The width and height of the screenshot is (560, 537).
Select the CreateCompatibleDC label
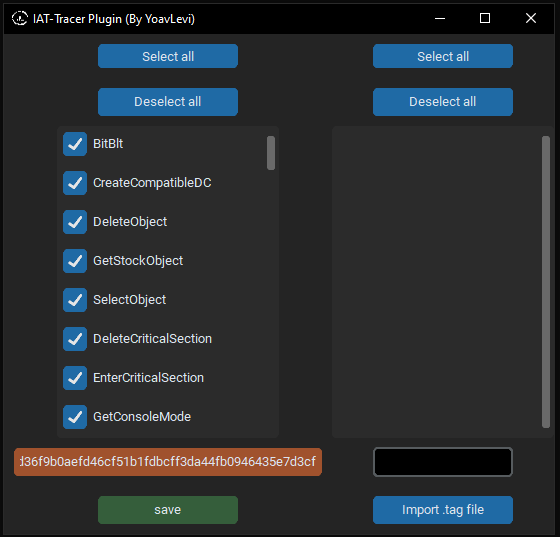click(x=152, y=183)
